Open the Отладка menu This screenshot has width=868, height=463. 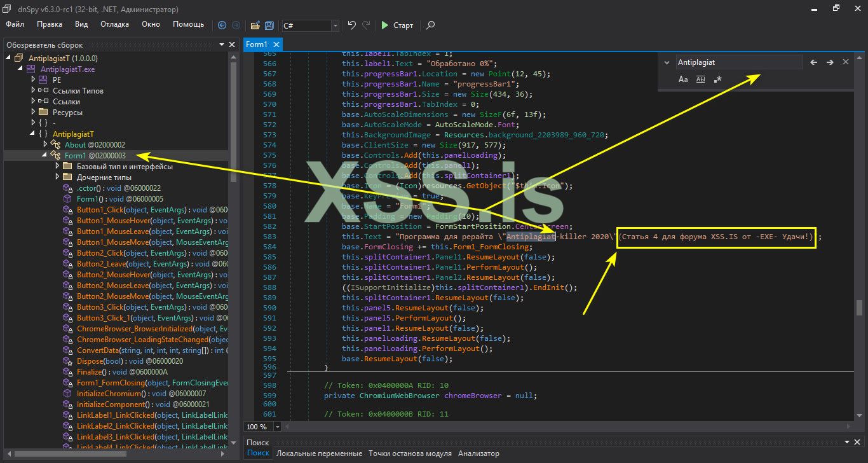pos(114,24)
